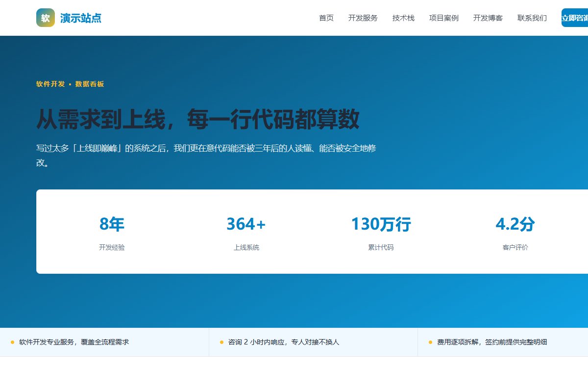588x368 pixels.
Task: Click the 客户评价 label
Action: (x=515, y=248)
